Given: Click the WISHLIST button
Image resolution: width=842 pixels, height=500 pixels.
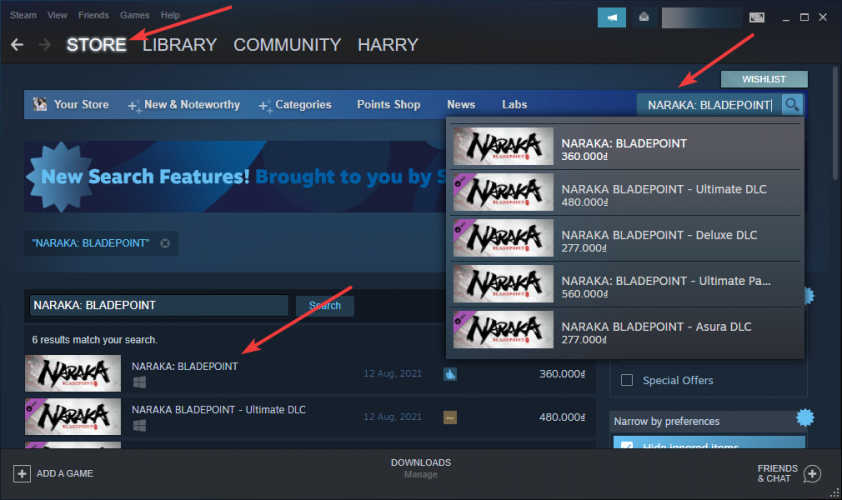Looking at the screenshot, I should (x=764, y=79).
